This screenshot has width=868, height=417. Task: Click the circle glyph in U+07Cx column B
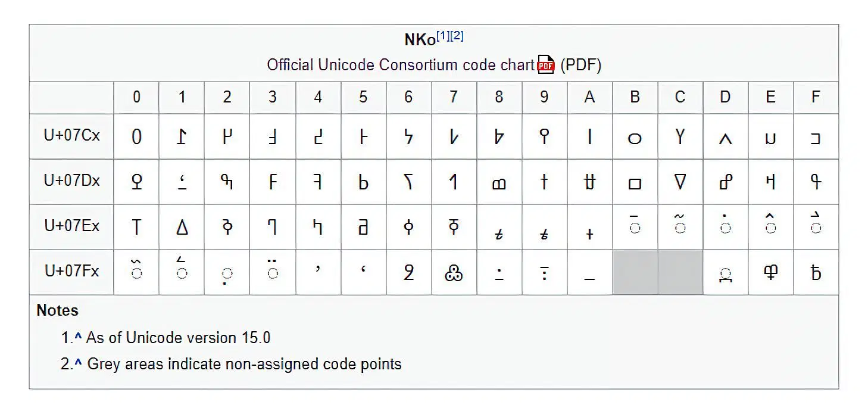635,138
